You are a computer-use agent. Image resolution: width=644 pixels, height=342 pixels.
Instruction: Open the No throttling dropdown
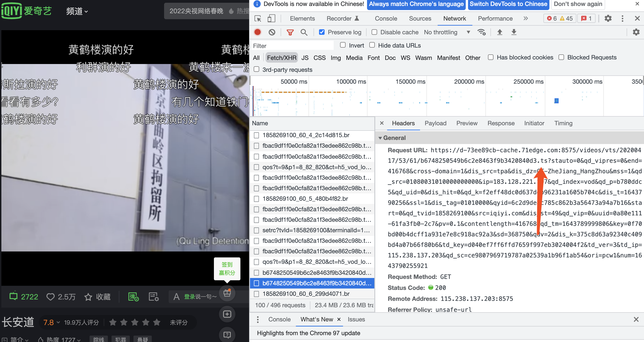click(x=447, y=32)
